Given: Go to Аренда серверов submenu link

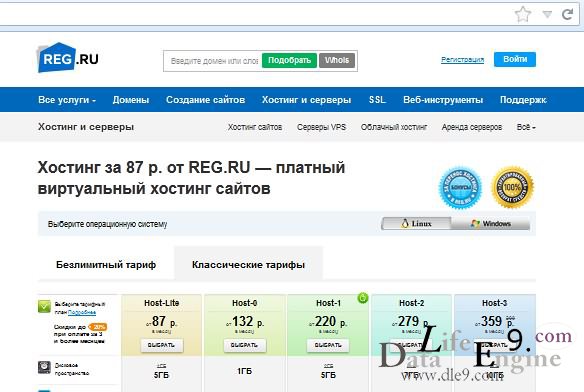Looking at the screenshot, I should [472, 127].
